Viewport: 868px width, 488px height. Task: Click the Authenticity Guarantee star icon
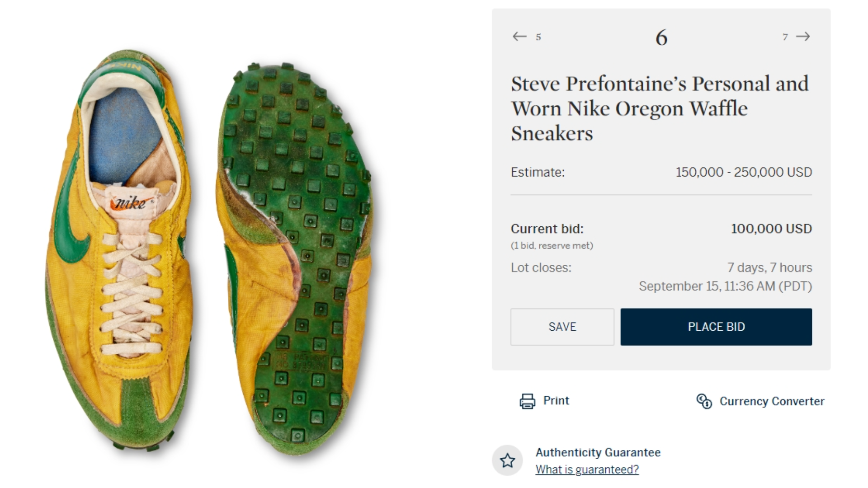click(508, 460)
